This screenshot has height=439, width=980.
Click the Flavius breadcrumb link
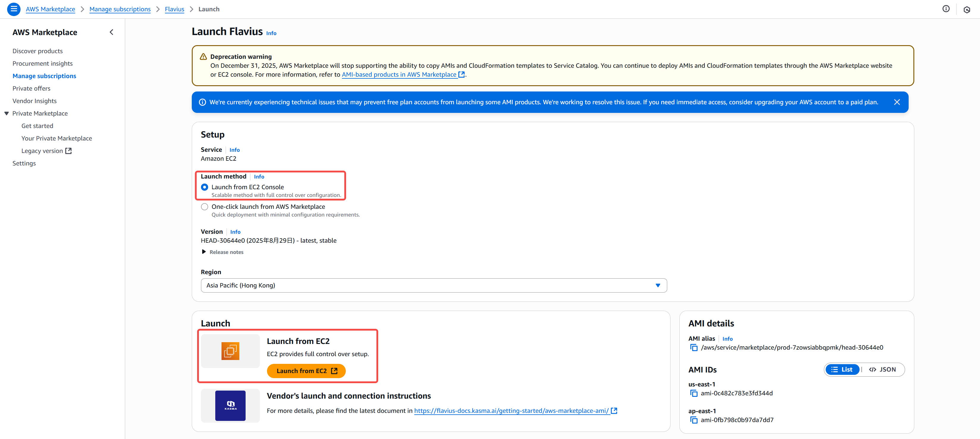[x=174, y=9]
